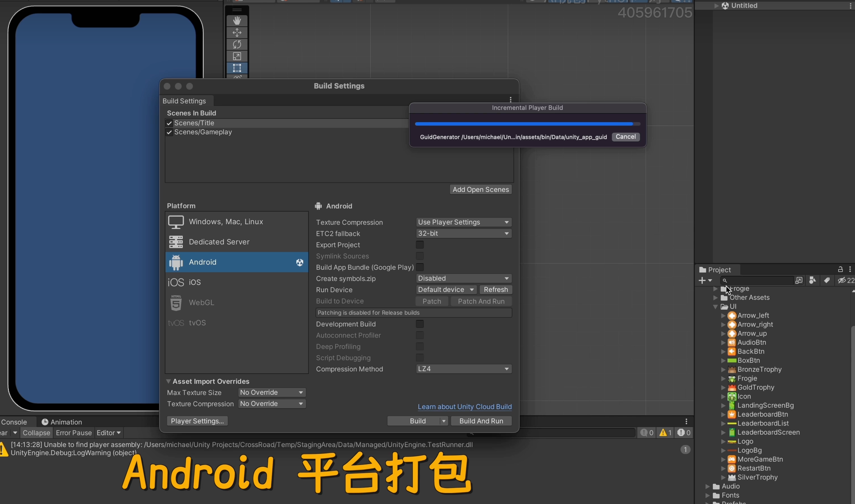Toggle hidden packages visibility count icon
This screenshot has height=504, width=855.
point(846,280)
